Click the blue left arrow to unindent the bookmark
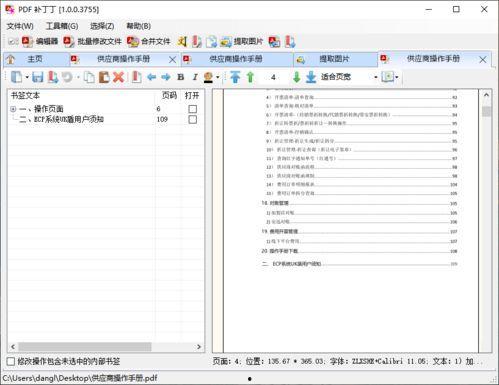This screenshot has height=385, width=499. pos(152,77)
